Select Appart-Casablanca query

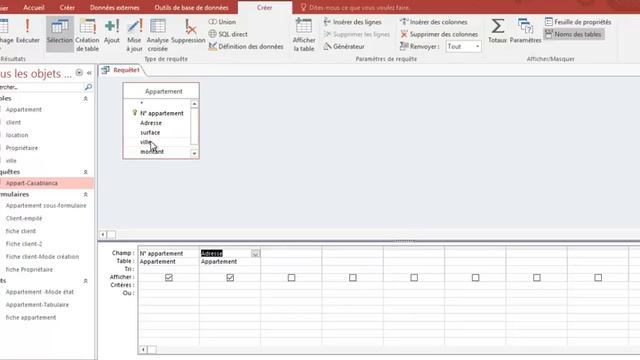31,183
